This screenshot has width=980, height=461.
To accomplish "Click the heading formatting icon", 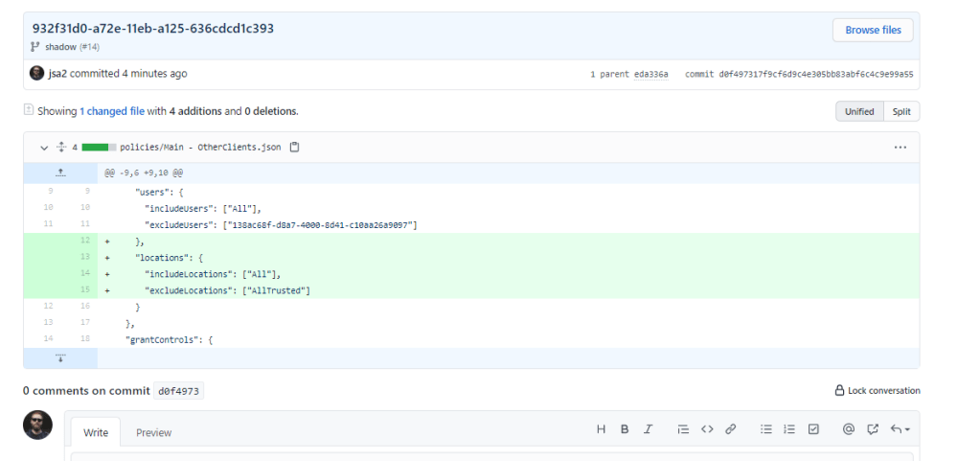I will [x=601, y=429].
